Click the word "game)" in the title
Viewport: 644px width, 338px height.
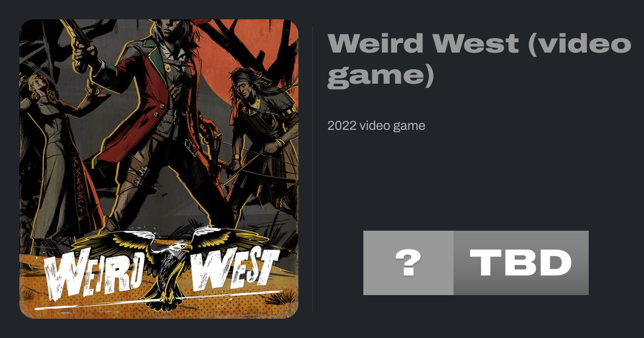click(380, 75)
